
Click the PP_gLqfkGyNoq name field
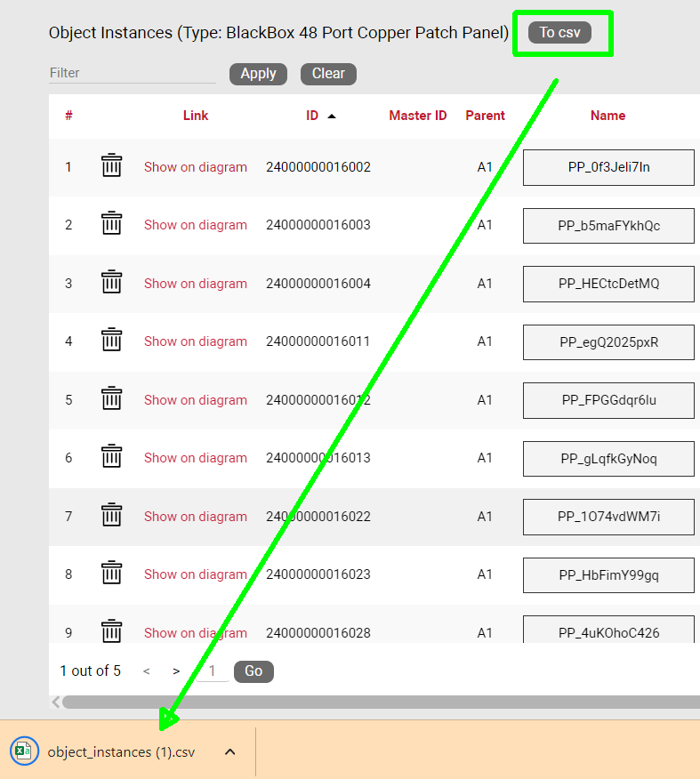point(608,458)
